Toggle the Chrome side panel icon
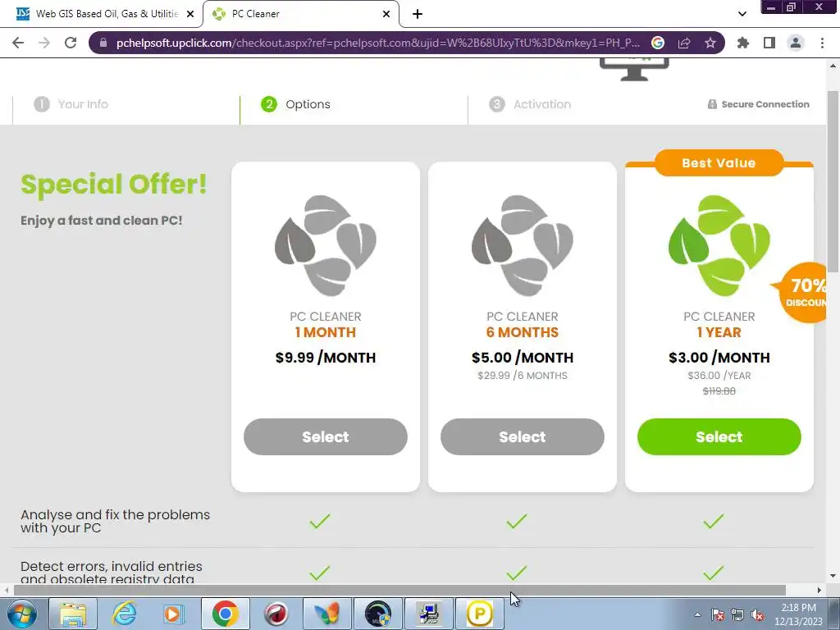The image size is (840, 630). click(x=769, y=43)
